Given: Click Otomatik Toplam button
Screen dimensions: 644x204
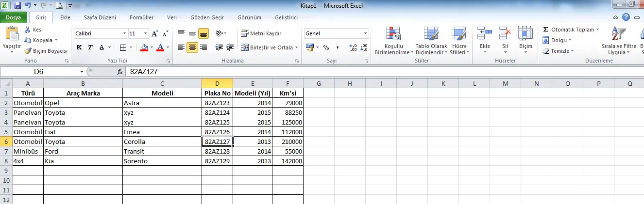Looking at the screenshot, I should pyautogui.click(x=571, y=30).
